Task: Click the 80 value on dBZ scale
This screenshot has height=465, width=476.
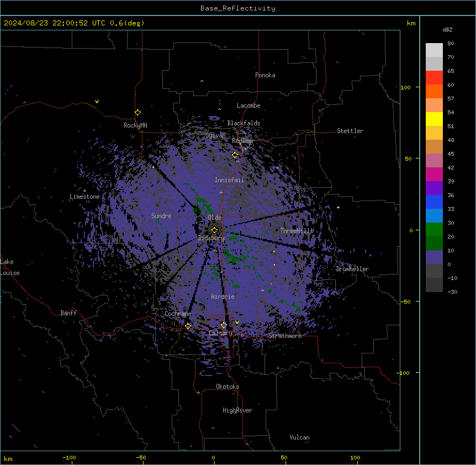Action: [451, 44]
